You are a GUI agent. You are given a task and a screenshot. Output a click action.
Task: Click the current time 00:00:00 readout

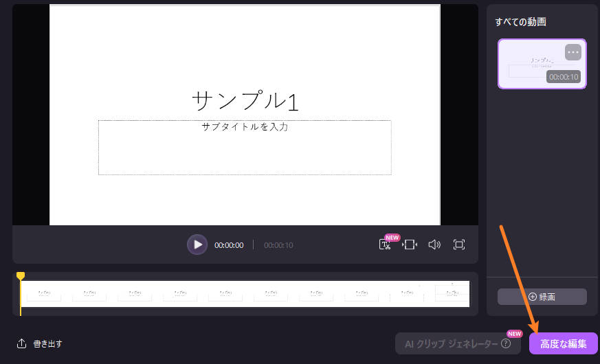click(229, 245)
